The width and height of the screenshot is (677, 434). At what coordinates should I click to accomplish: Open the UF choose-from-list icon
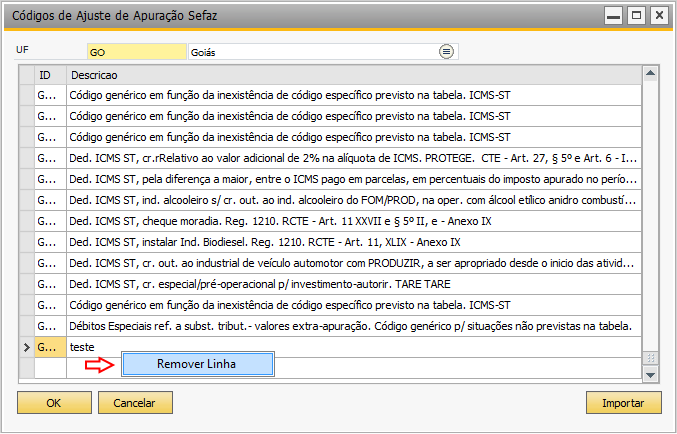(x=446, y=52)
